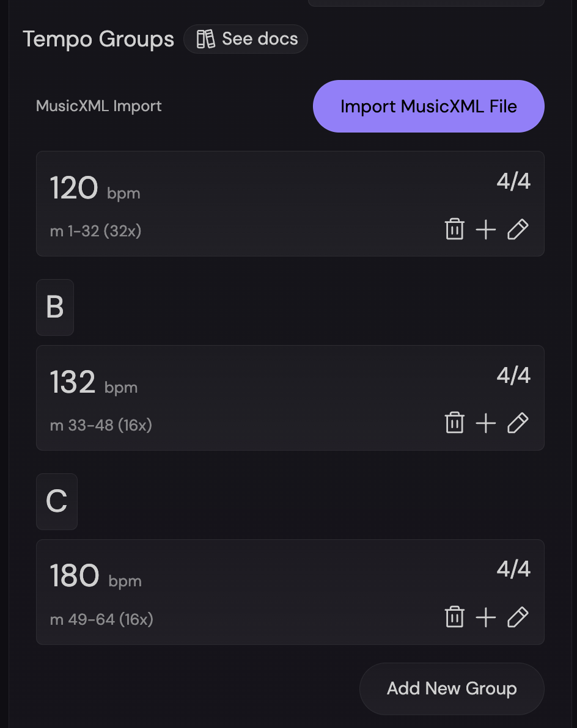Add a group after the 180 bpm group
Screen dimensions: 577x728
pos(486,617)
